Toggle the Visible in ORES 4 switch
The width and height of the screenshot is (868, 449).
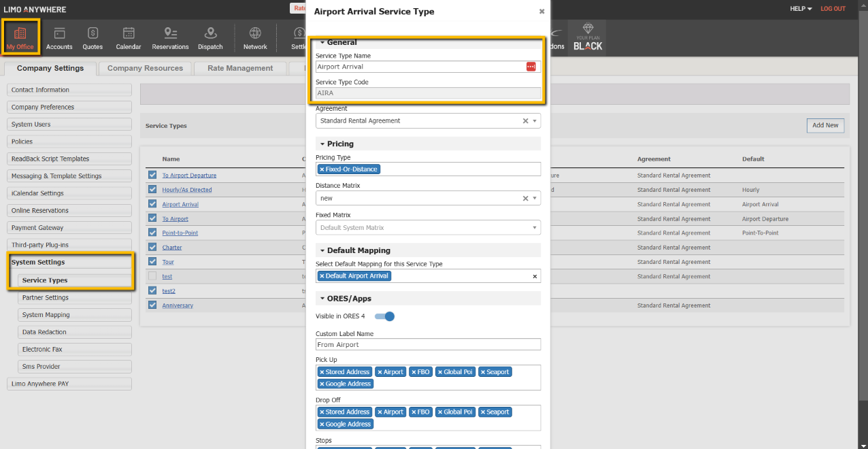tap(385, 316)
